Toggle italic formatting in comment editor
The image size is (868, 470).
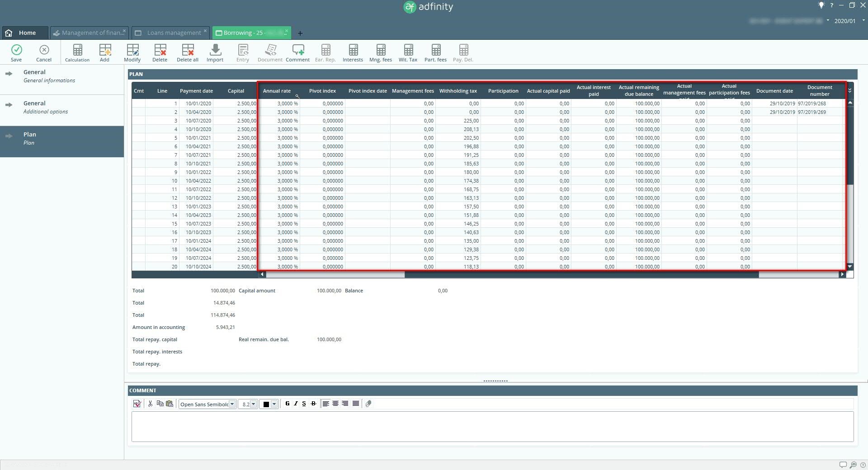[x=296, y=404]
